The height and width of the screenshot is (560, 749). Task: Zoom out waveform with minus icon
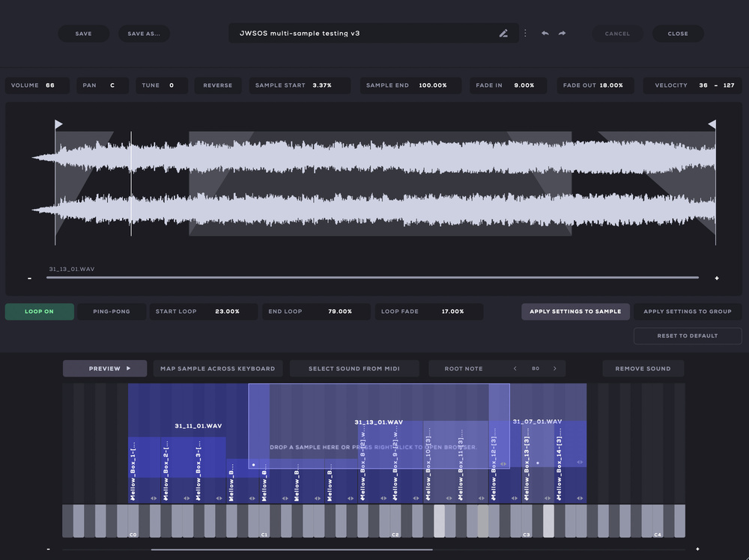pos(30,279)
